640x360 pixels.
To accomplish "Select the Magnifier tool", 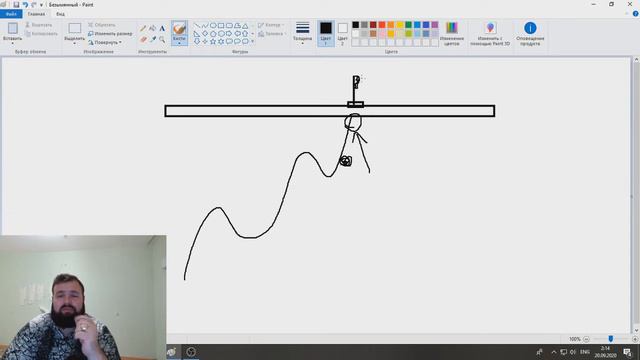I will click(x=162, y=39).
